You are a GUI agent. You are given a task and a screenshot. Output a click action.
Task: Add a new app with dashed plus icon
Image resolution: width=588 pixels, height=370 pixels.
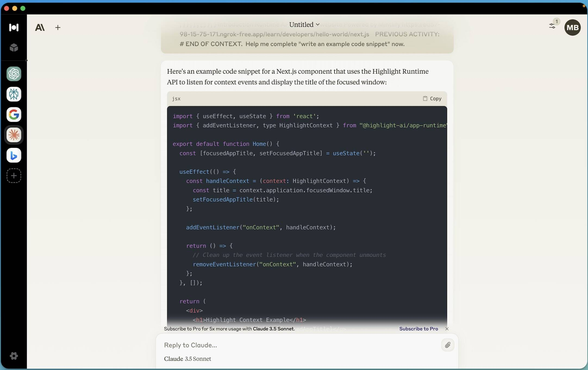click(14, 176)
